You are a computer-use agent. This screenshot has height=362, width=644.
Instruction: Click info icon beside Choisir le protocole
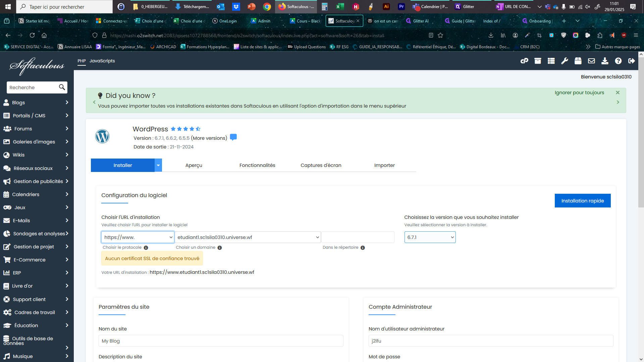146,248
